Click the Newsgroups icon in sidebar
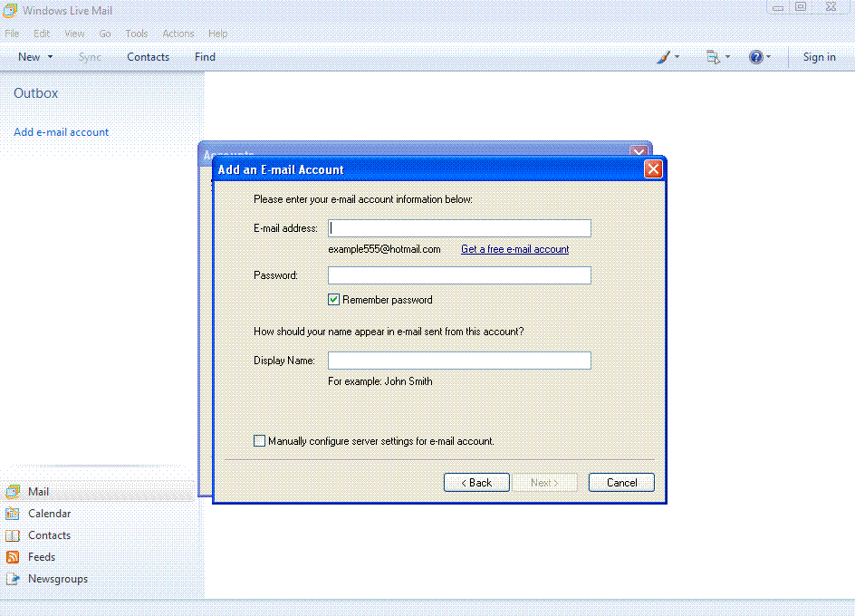The height and width of the screenshot is (616, 855). pos(13,579)
